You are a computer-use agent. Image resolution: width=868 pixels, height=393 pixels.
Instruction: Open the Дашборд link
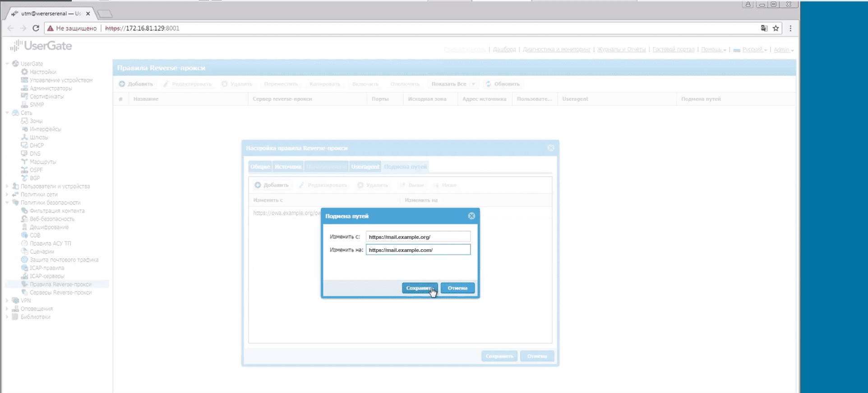click(504, 50)
